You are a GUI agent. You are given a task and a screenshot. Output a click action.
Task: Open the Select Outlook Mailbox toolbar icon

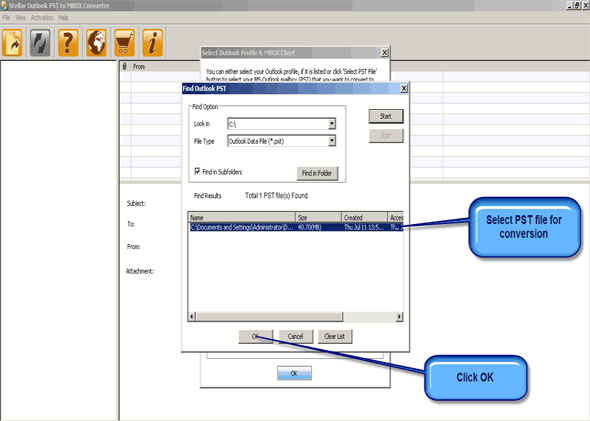coord(12,43)
